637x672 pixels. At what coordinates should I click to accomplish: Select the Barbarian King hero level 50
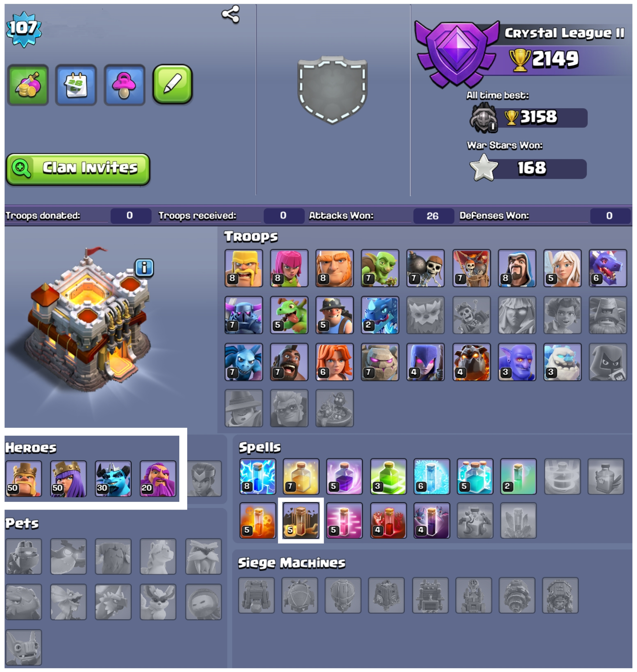tap(23, 479)
